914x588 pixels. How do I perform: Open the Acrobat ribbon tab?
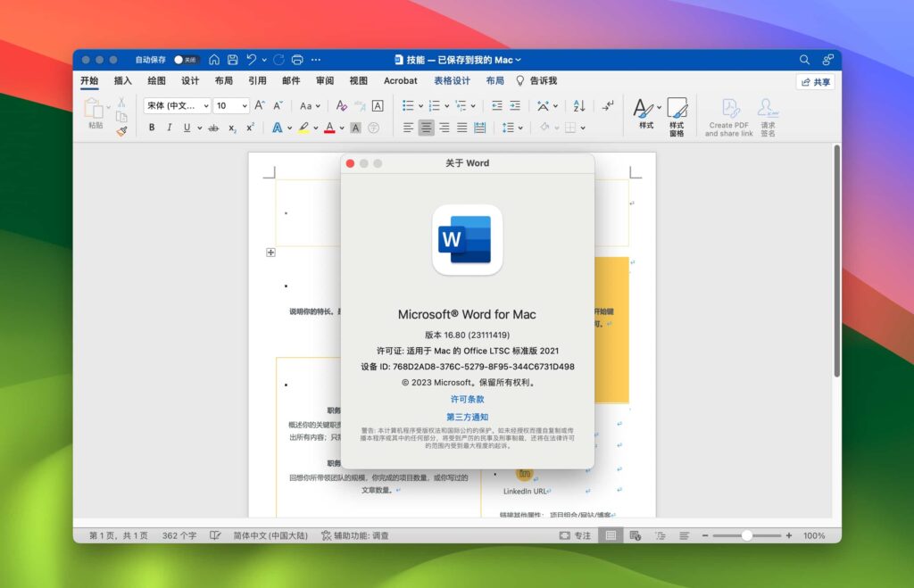400,80
